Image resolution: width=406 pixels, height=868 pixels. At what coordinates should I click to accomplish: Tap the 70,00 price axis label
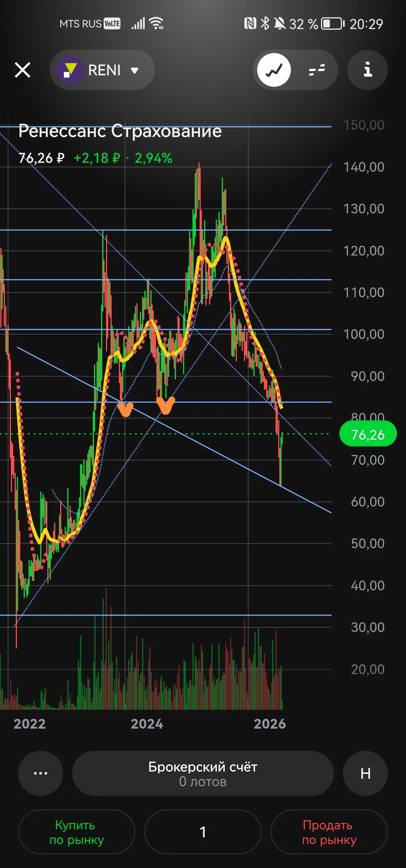368,460
